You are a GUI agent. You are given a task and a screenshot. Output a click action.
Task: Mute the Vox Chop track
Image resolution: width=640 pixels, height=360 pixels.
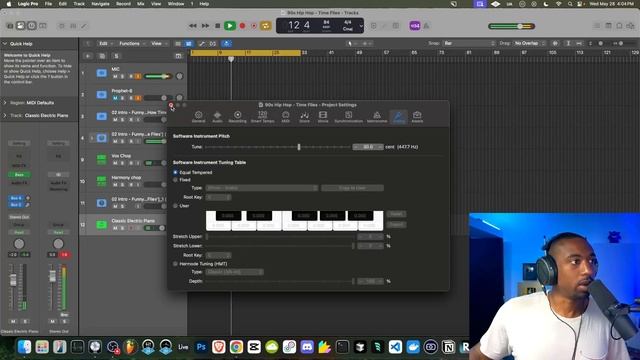pyautogui.click(x=115, y=163)
